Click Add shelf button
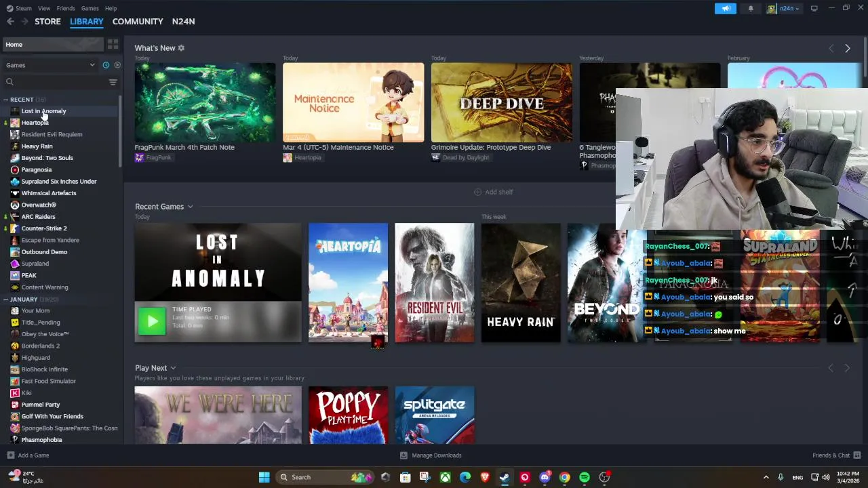Viewport: 868px width, 488px height. (x=493, y=192)
